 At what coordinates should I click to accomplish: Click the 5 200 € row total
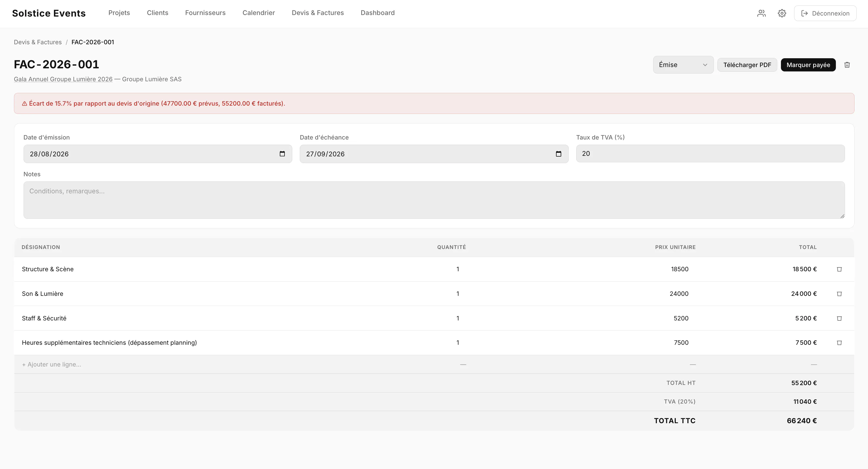pos(806,318)
